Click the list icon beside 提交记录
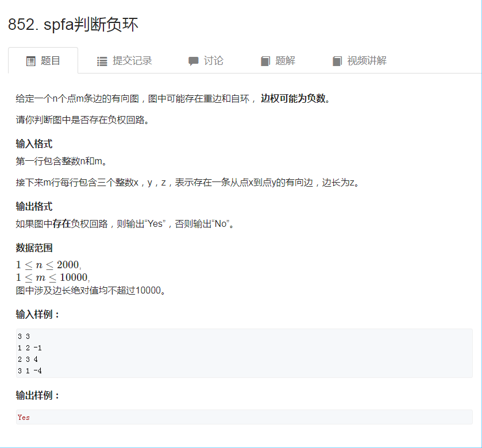This screenshot has height=448, width=482. [x=102, y=61]
